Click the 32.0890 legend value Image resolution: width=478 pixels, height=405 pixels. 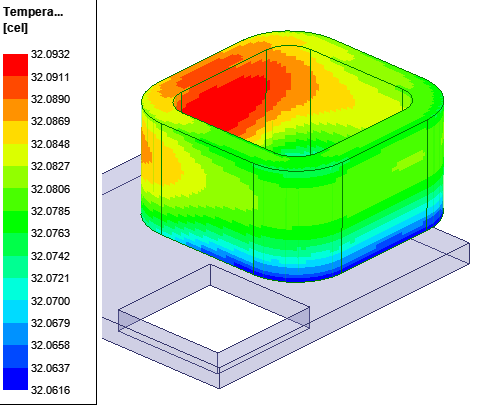pyautogui.click(x=50, y=99)
